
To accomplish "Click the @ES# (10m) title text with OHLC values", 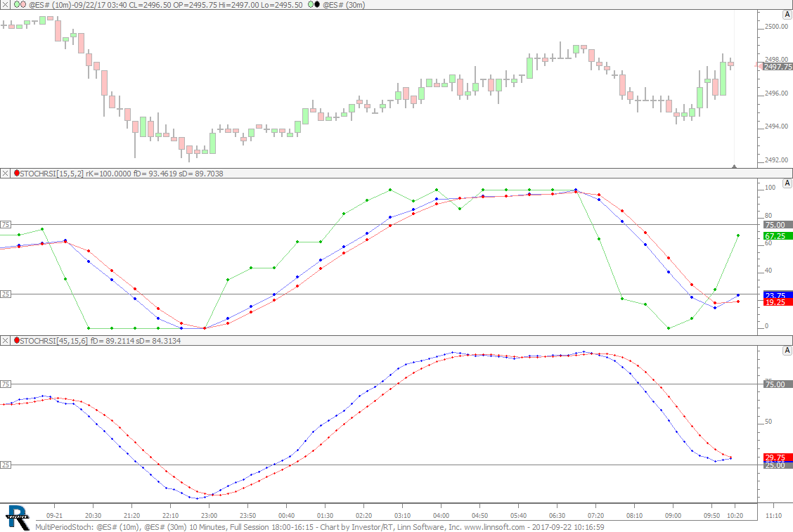I will pos(166,4).
